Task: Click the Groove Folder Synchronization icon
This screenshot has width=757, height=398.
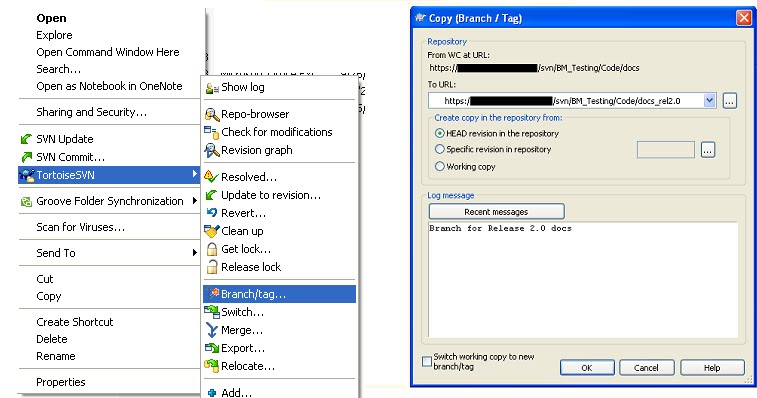Action: [26, 201]
